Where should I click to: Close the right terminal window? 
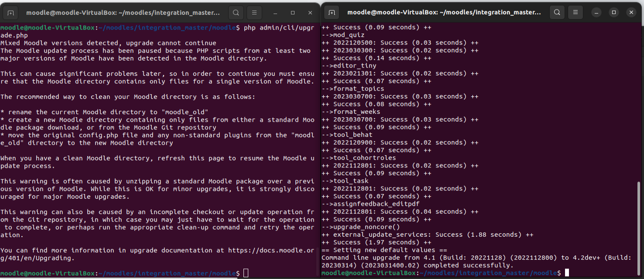[631, 12]
